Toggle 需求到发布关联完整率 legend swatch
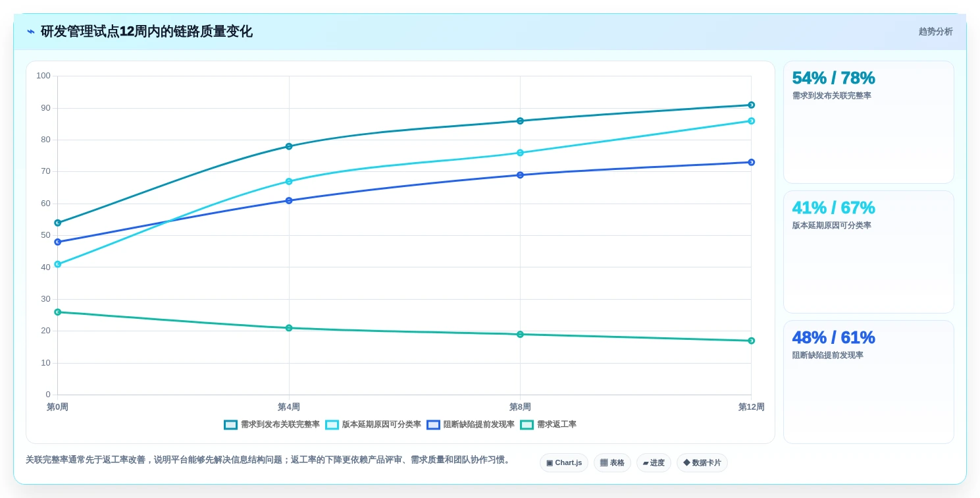 [230, 425]
